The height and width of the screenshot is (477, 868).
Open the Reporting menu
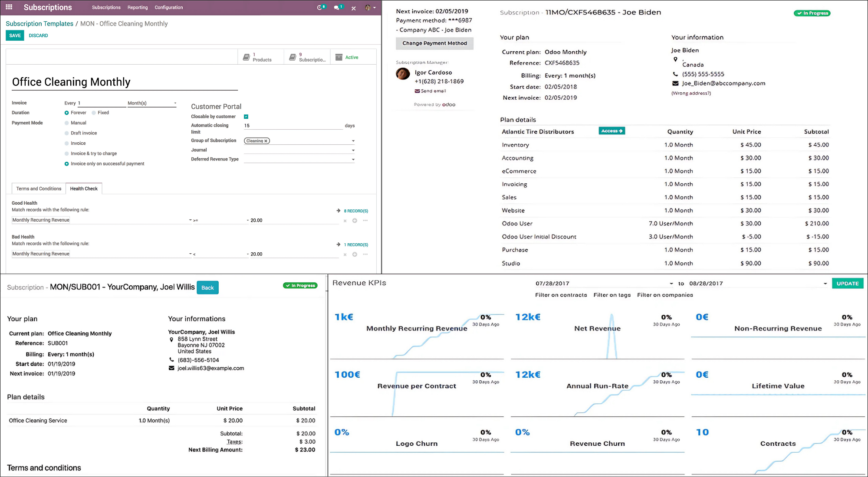click(x=137, y=7)
